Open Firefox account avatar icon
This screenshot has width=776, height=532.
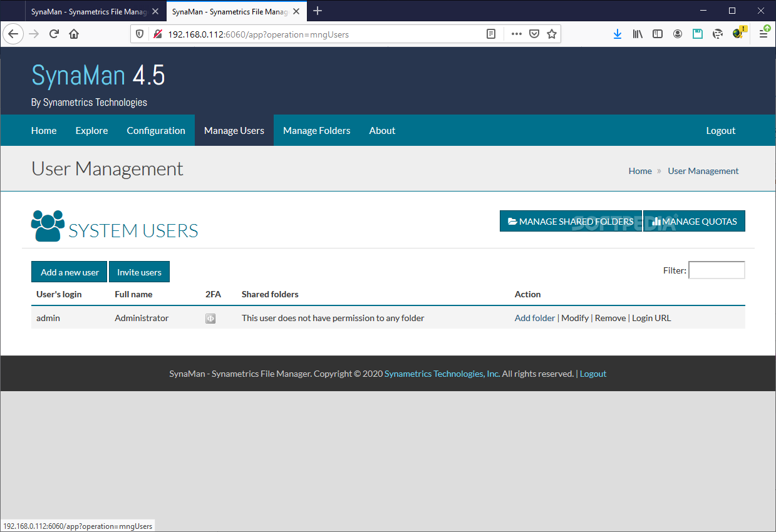[678, 34]
